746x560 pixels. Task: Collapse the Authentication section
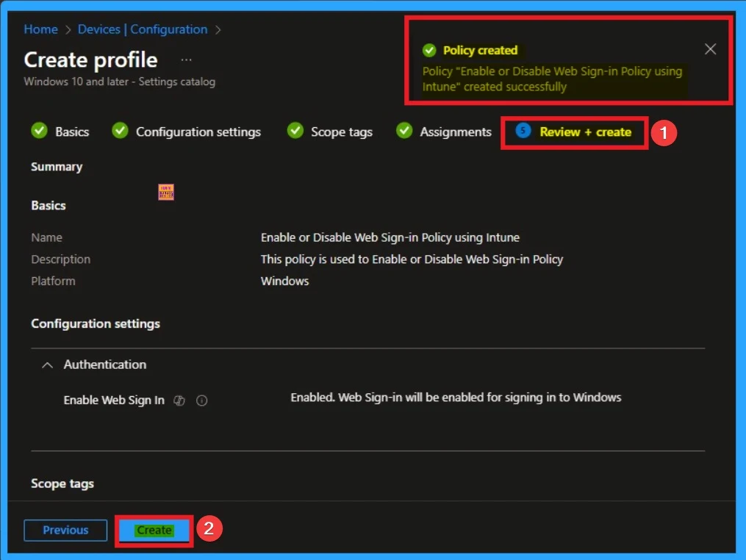[x=47, y=365]
